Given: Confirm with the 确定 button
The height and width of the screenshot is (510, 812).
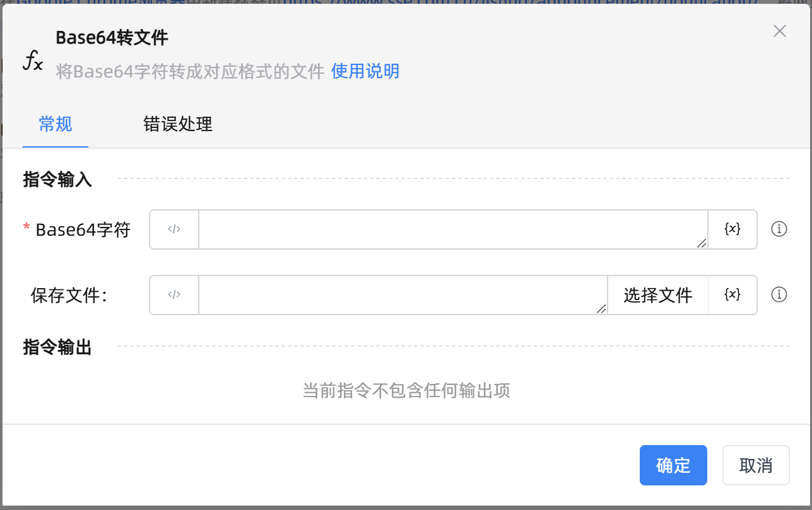Looking at the screenshot, I should [673, 466].
